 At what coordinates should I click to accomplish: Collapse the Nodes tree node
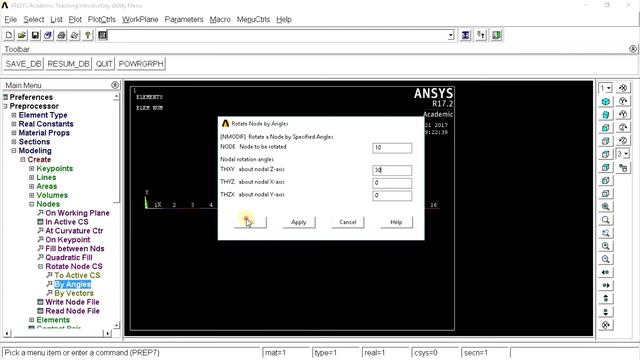point(31,204)
